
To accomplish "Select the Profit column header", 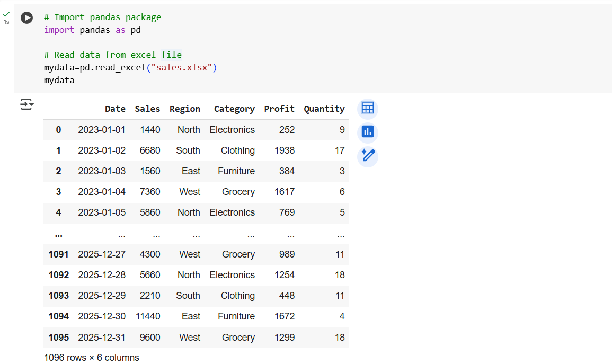I will [x=279, y=109].
